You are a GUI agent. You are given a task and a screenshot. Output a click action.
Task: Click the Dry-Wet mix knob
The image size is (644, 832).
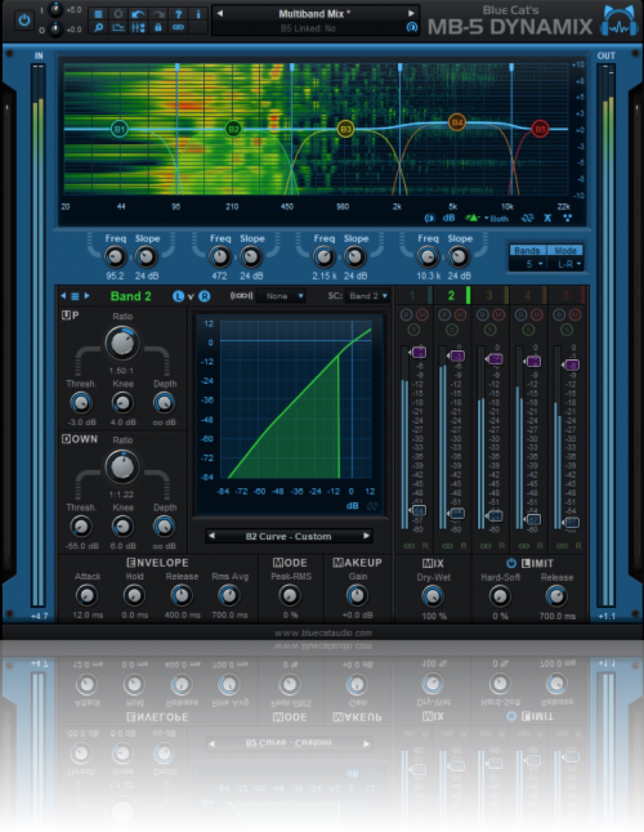[x=432, y=596]
